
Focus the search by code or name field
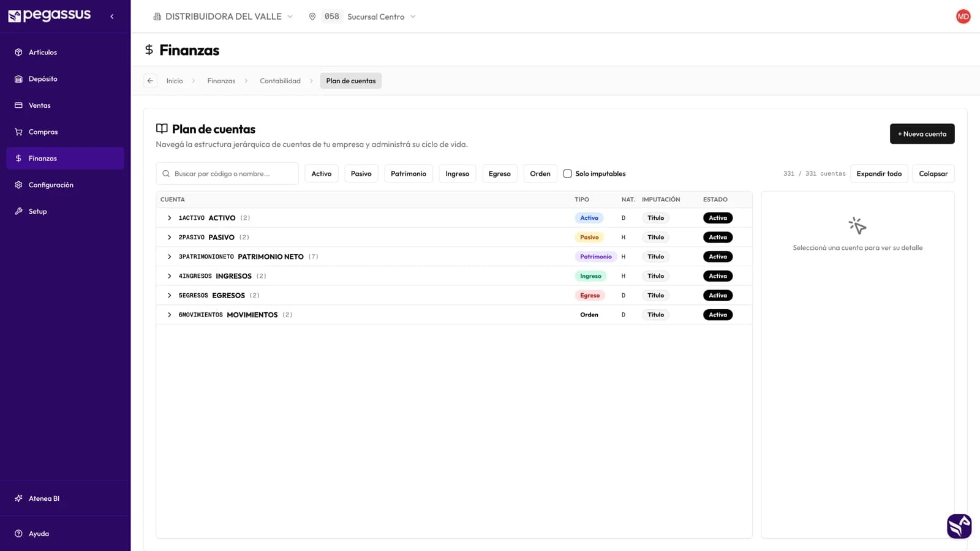[x=227, y=174]
